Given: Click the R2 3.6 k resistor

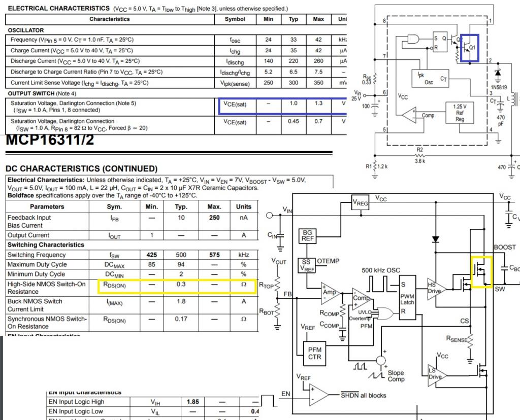Looking at the screenshot, I should [420, 155].
